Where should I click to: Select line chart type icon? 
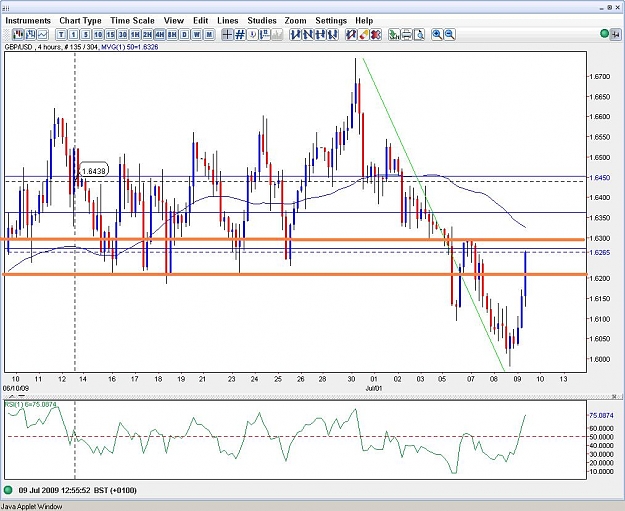42,35
